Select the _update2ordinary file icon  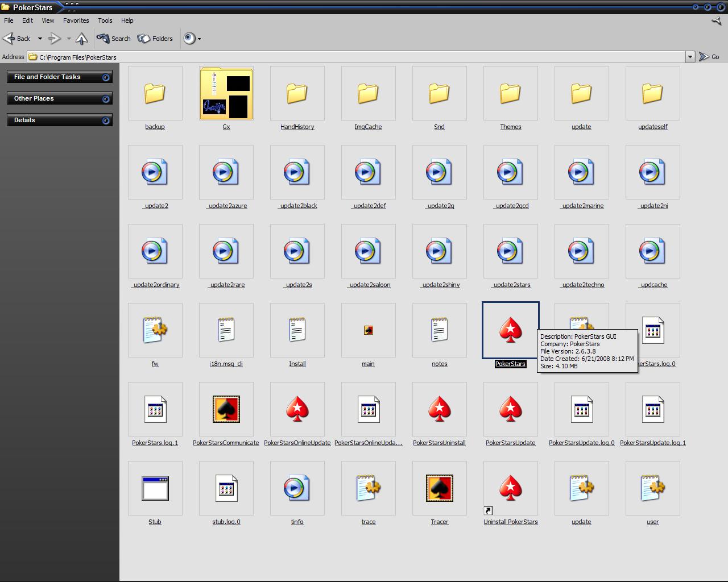[x=155, y=251]
